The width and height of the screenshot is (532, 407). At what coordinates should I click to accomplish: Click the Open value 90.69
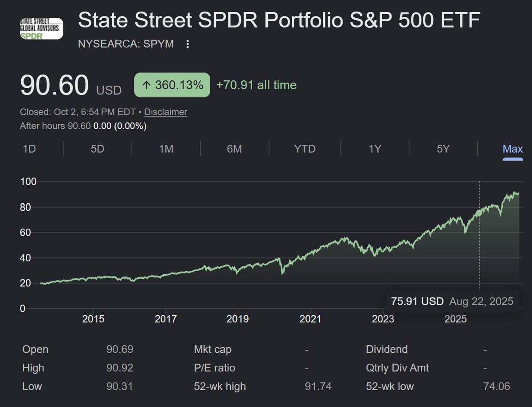[x=120, y=349]
